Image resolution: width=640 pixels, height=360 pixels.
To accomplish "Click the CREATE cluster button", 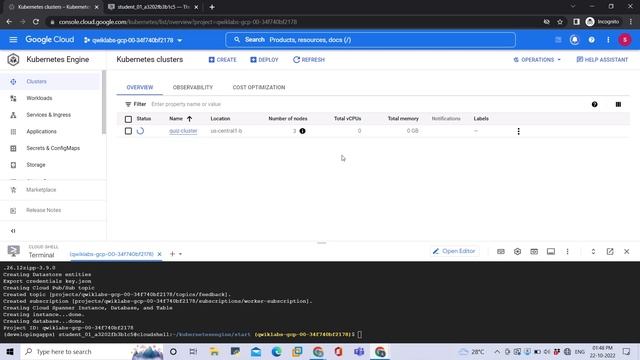I will (222, 60).
